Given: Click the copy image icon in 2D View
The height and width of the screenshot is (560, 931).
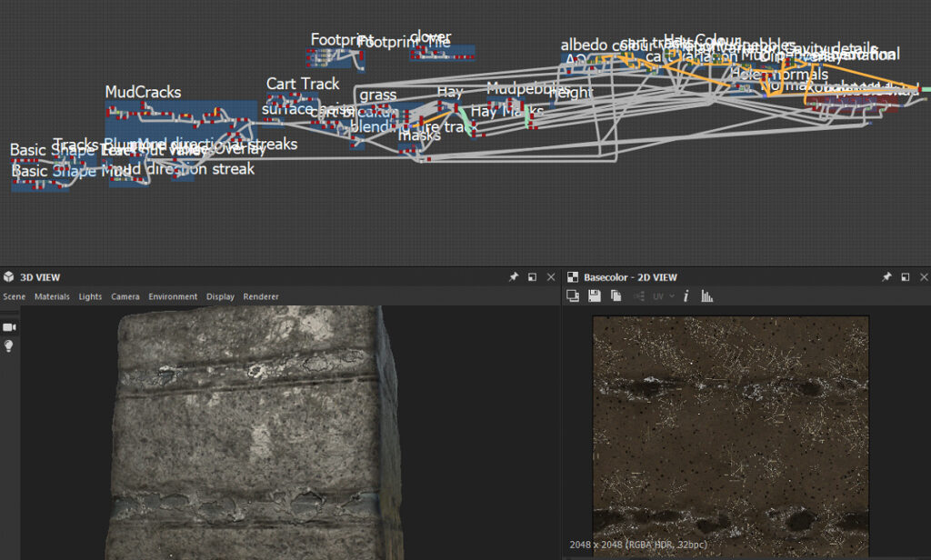Looking at the screenshot, I should point(616,296).
